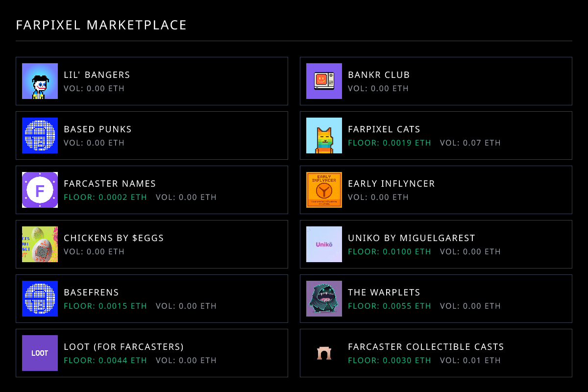Click the purple LOOT logo icon
Image resolution: width=588 pixels, height=392 pixels.
[x=40, y=353]
